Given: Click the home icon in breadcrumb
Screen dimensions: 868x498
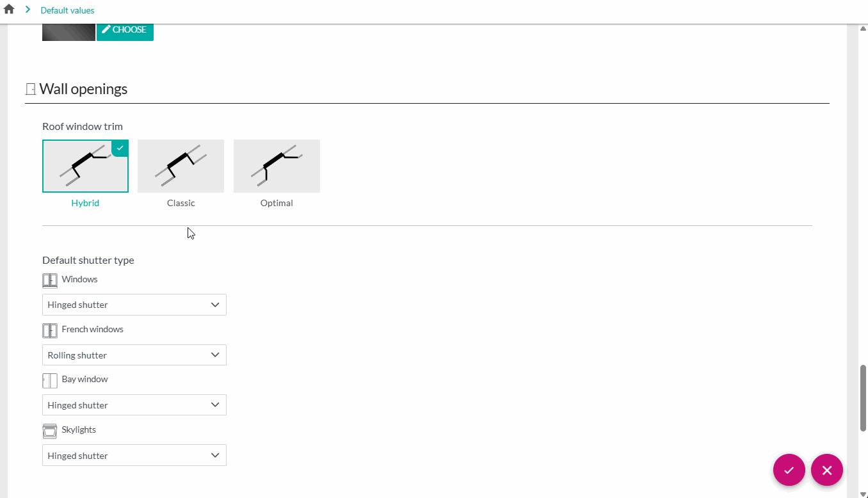Looking at the screenshot, I should coord(9,10).
